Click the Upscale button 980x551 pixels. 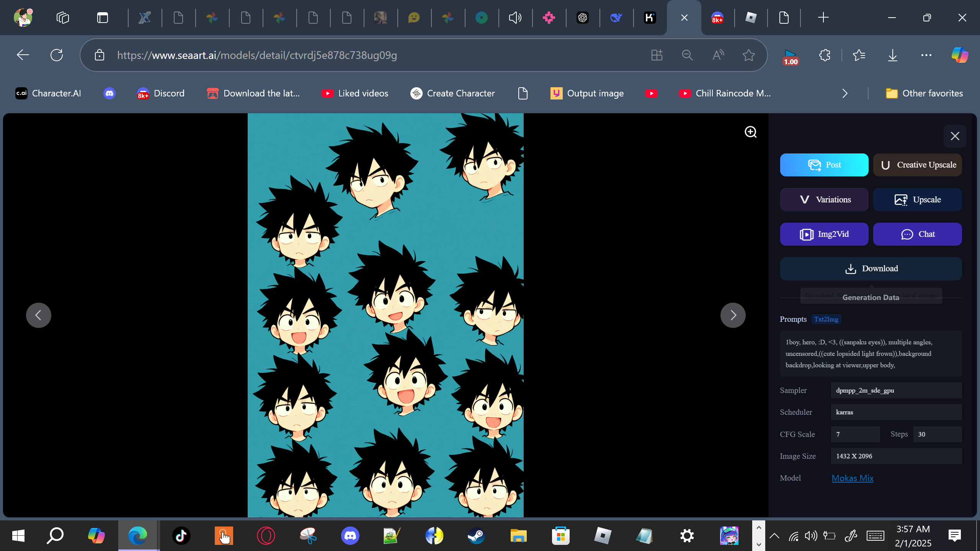click(x=917, y=199)
